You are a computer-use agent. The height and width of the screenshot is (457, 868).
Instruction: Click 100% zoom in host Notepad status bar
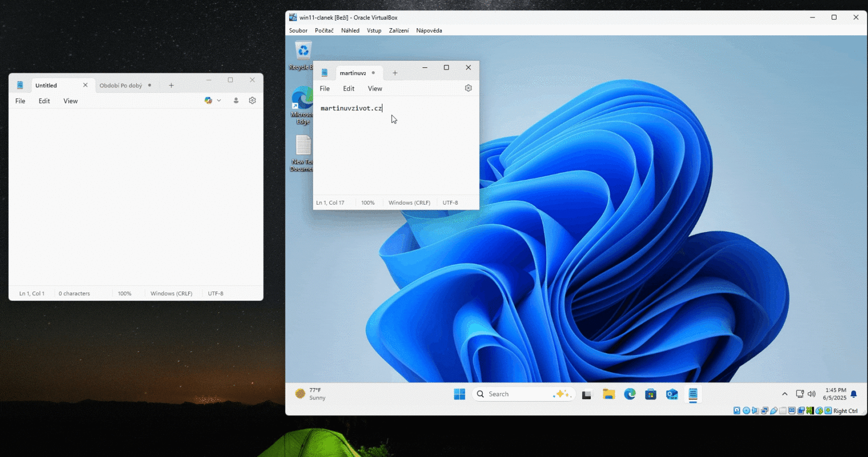125,294
